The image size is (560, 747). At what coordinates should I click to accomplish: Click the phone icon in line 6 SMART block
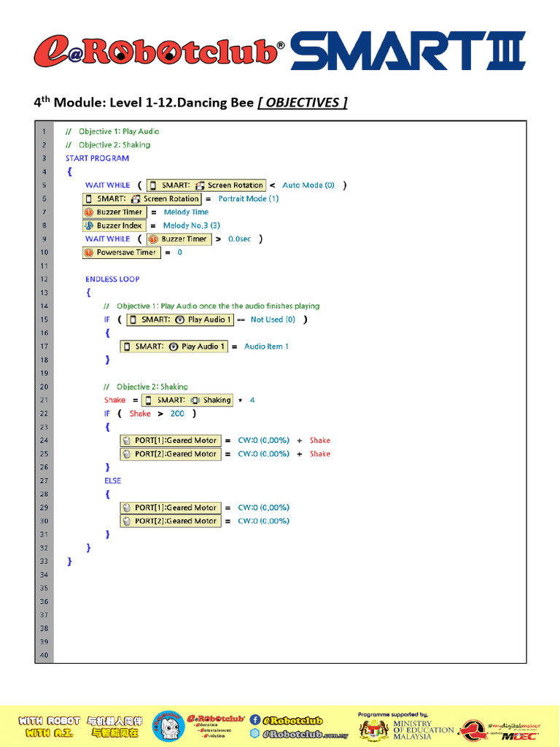click(x=88, y=198)
